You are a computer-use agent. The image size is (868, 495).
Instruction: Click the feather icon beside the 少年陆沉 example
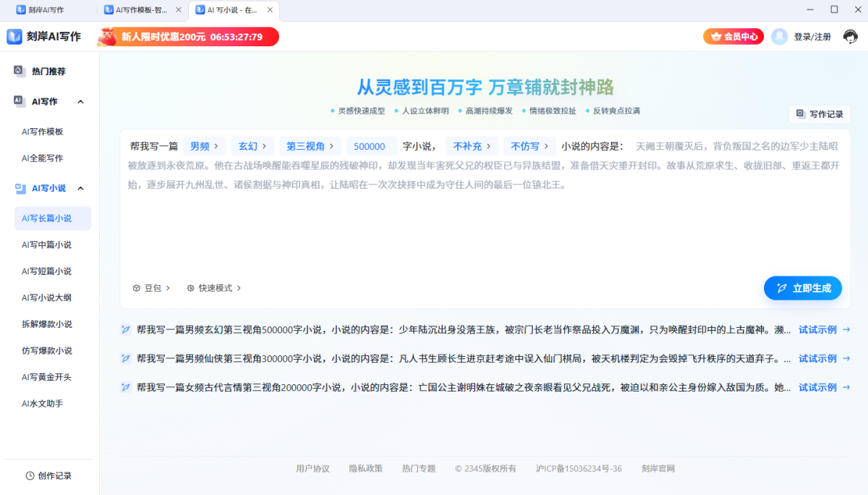point(126,329)
